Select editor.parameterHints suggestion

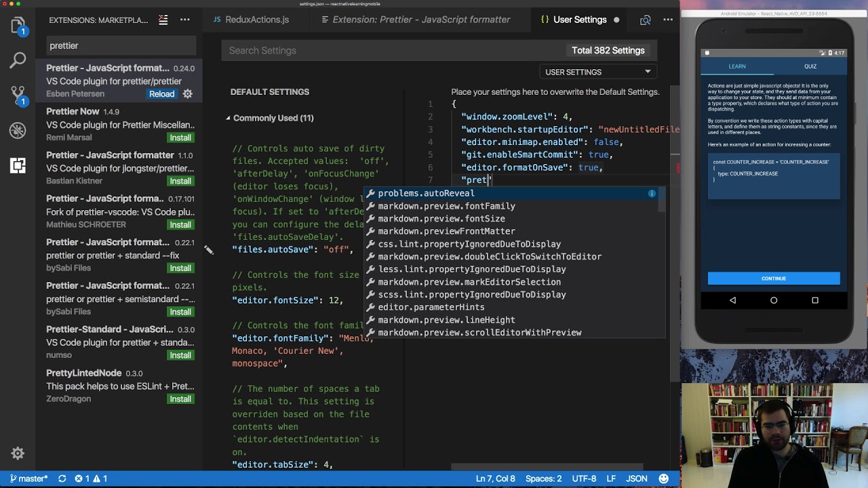pyautogui.click(x=515, y=307)
